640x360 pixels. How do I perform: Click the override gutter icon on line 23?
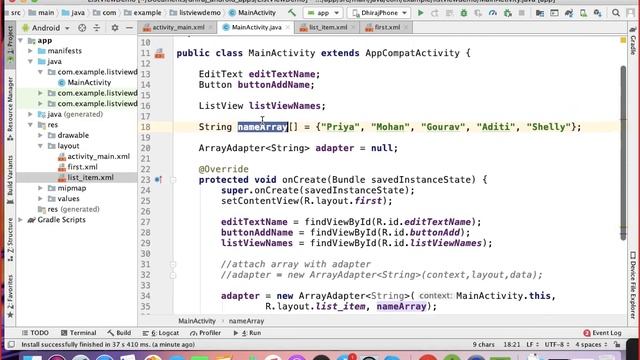(x=158, y=180)
